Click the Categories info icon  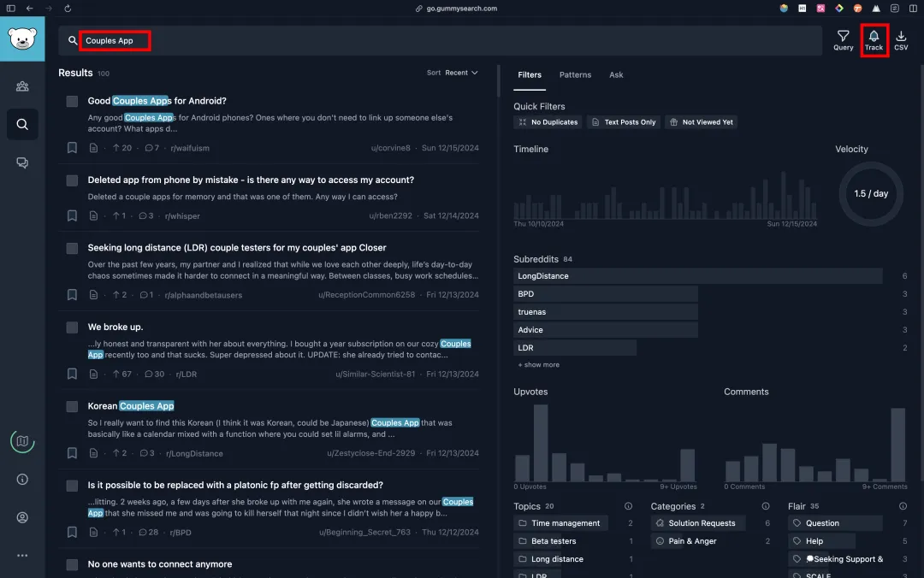[766, 506]
